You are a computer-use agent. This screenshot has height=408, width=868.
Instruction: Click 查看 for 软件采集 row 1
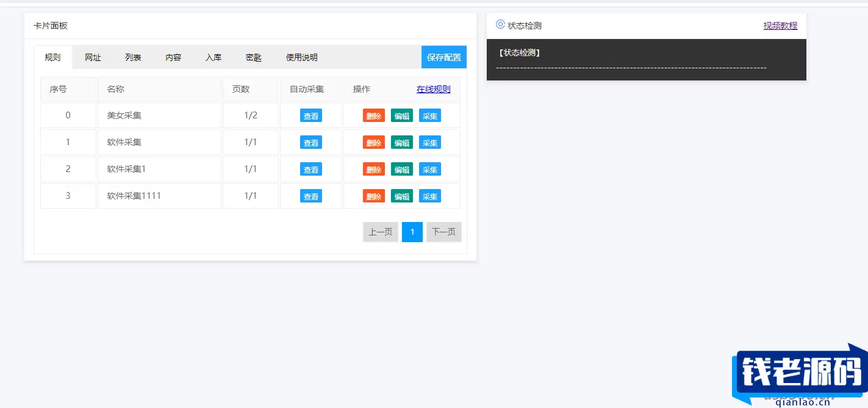click(x=311, y=143)
